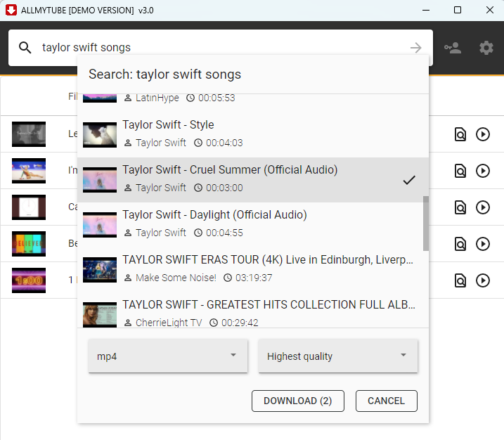Show file location for Believer row
504x440 pixels.
[460, 244]
